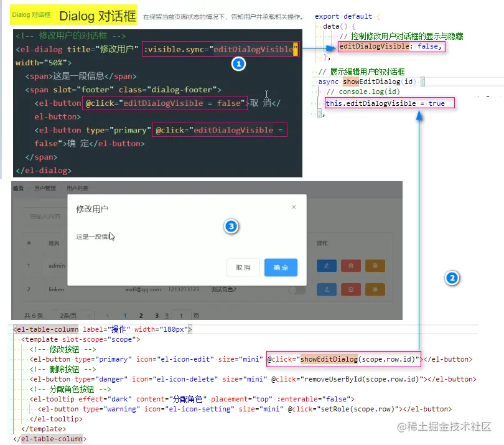
Task: Click the admin name cell
Action: pyautogui.click(x=57, y=266)
